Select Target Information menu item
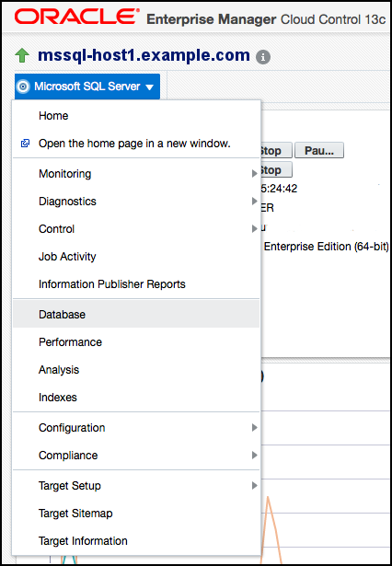Screen dimensions: 392x566 [136, 541]
